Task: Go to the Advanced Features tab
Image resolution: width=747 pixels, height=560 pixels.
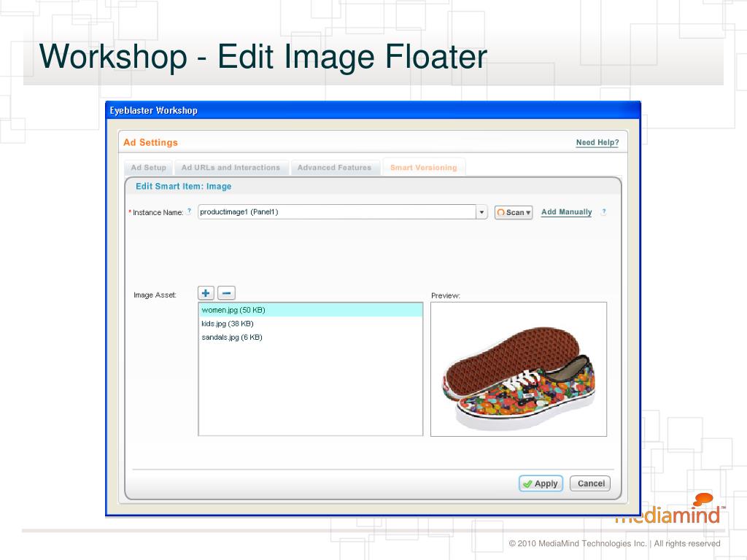Action: click(x=334, y=168)
